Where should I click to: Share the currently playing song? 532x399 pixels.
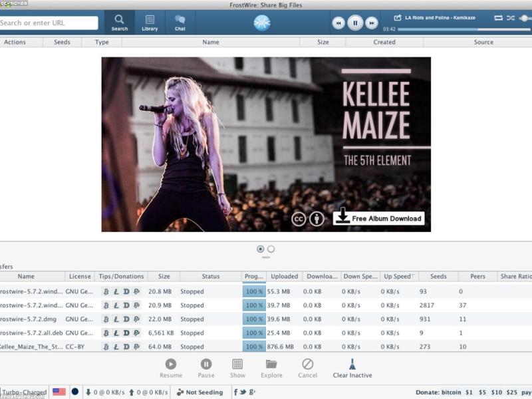pos(397,17)
